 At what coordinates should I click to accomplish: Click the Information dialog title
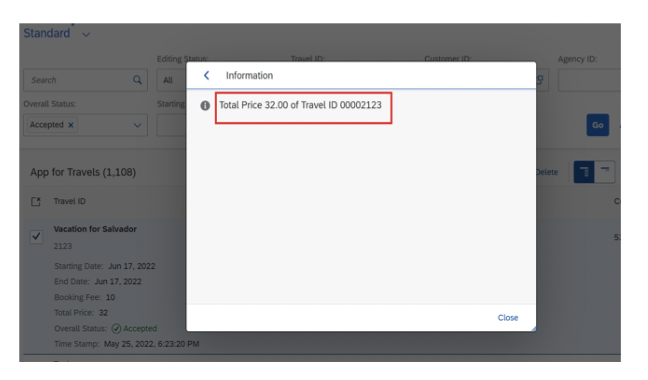click(x=249, y=75)
